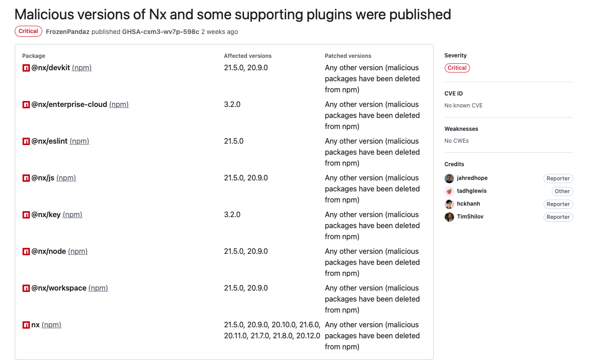Viewport: 589px width, 364px height.
Task: Visit FrozenPandaz author profile link
Action: [68, 32]
